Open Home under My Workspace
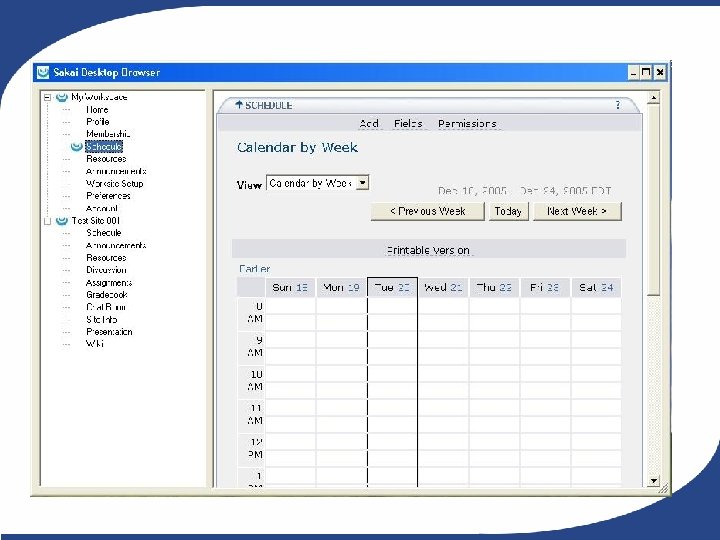 pyautogui.click(x=97, y=109)
